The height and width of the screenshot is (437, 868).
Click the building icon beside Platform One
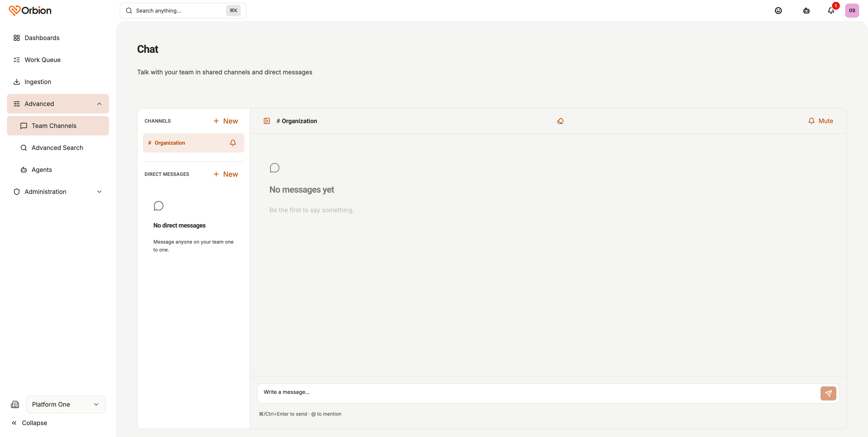[15, 404]
